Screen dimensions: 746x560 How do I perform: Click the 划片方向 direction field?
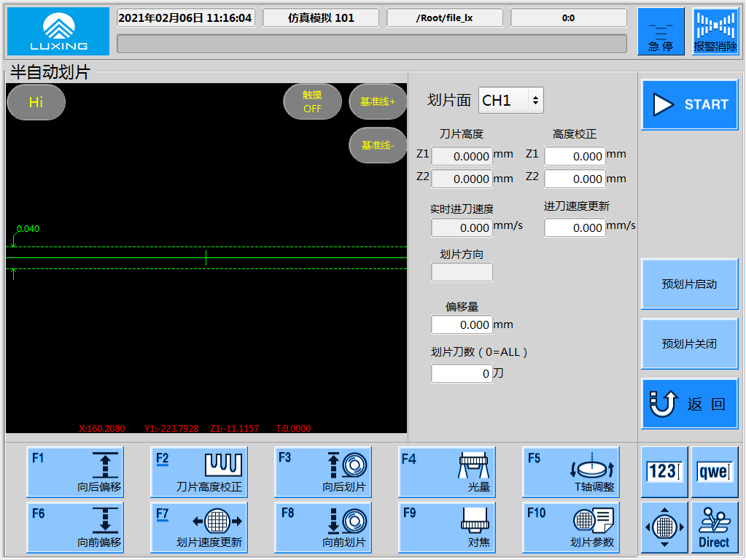[462, 272]
